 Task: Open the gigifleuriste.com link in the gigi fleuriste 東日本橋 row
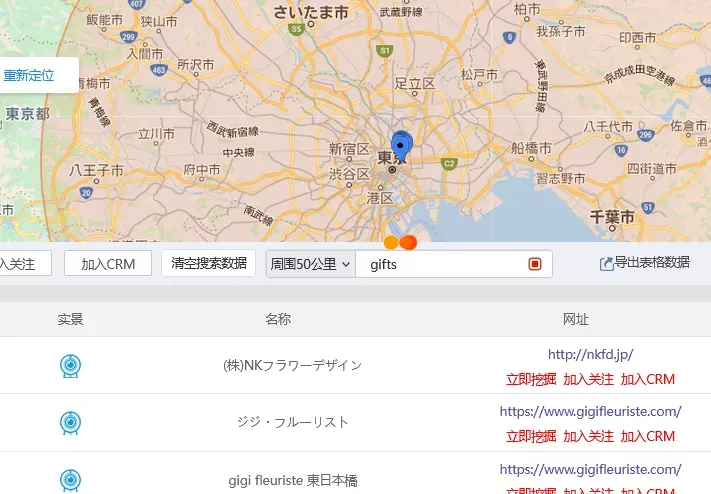(x=590, y=469)
